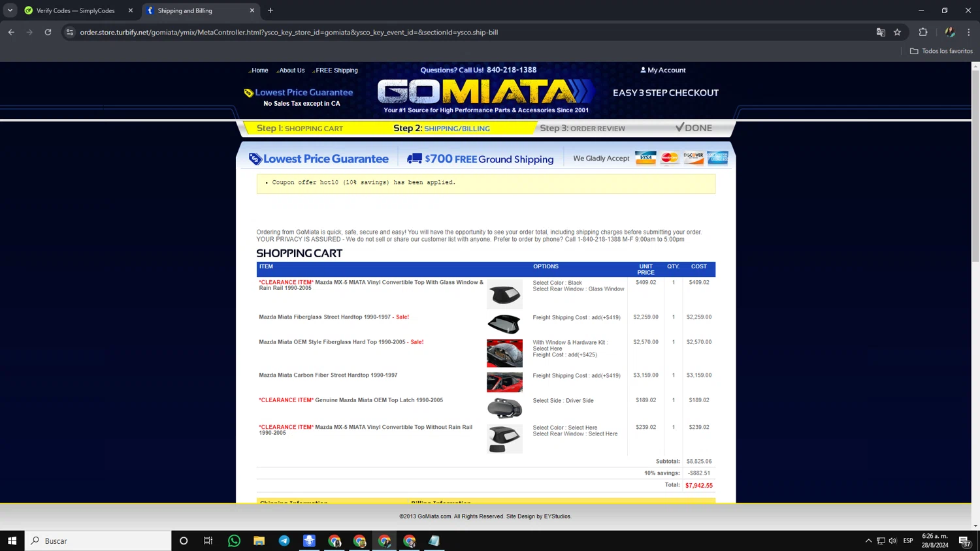The height and width of the screenshot is (551, 980).
Task: Open OEM Style Fiberglass Hard Top thumbnail
Action: 504,353
